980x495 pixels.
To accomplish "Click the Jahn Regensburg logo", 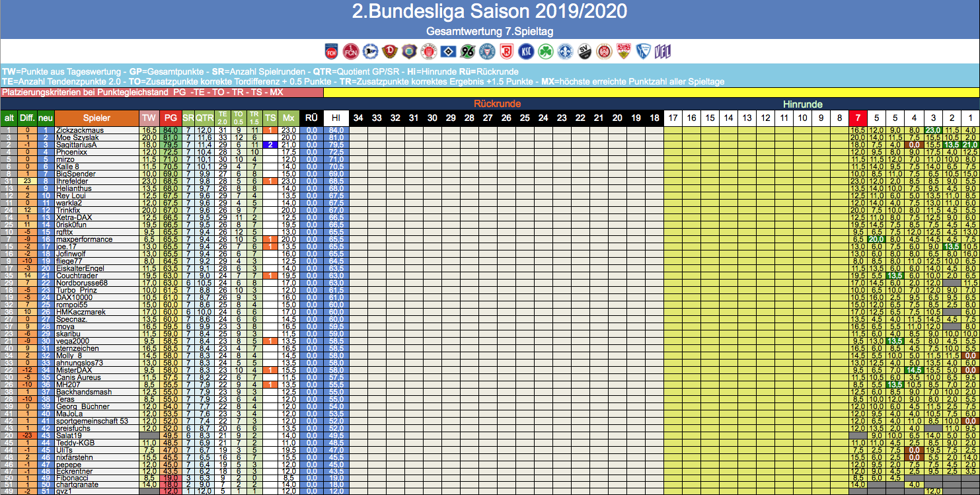I will [506, 52].
